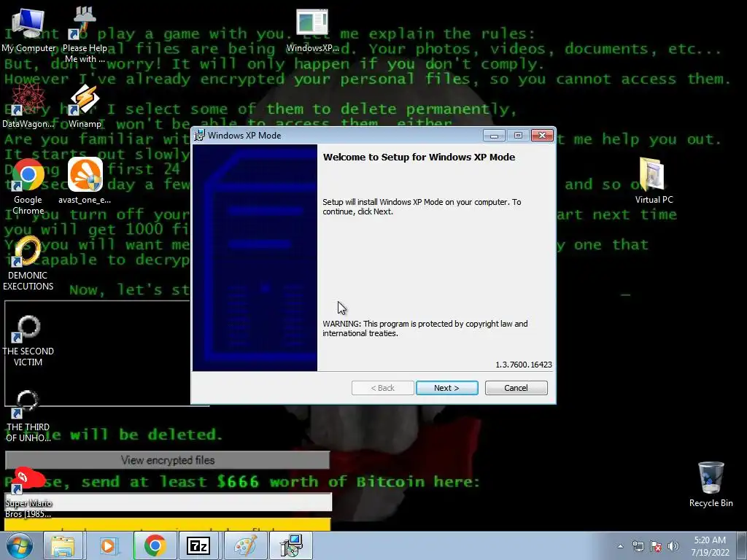The width and height of the screenshot is (747, 560).
Task: Open Paint from the taskbar
Action: (x=245, y=545)
